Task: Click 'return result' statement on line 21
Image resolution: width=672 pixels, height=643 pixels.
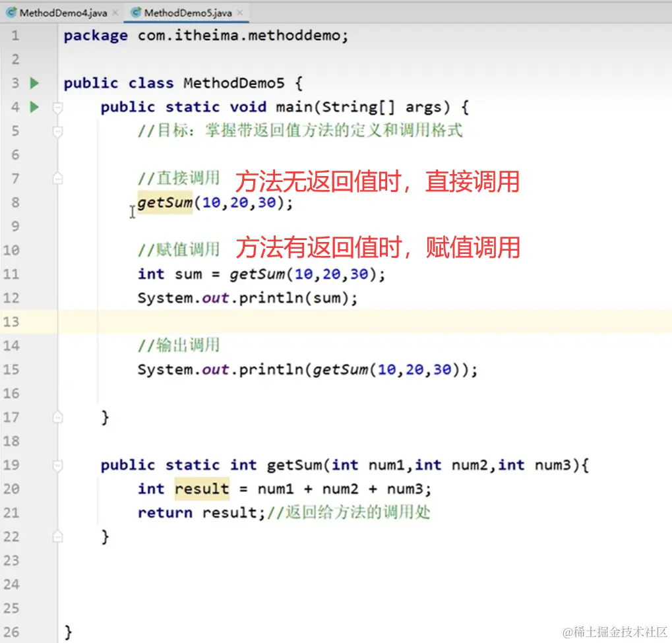Action: pos(202,512)
